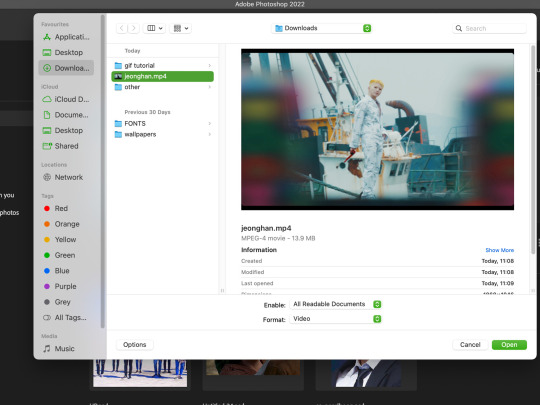The height and width of the screenshot is (405, 540).
Task: Select the other folder
Action: click(x=163, y=87)
